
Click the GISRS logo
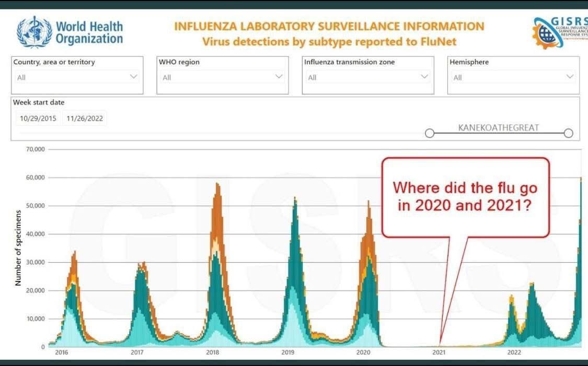click(560, 33)
